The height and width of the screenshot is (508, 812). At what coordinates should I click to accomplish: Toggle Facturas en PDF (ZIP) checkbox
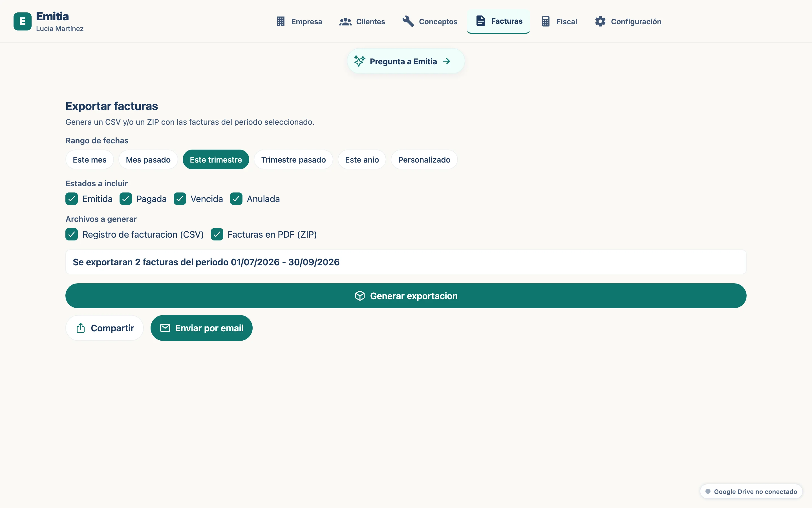coord(217,234)
